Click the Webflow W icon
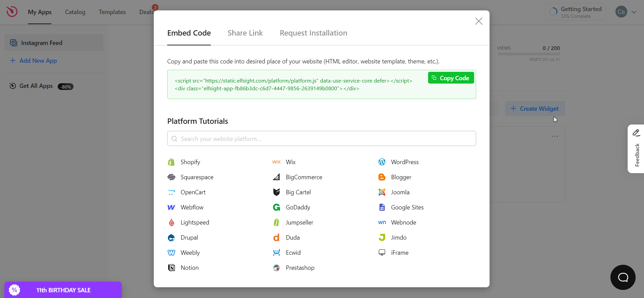This screenshot has width=644, height=298. click(x=171, y=207)
